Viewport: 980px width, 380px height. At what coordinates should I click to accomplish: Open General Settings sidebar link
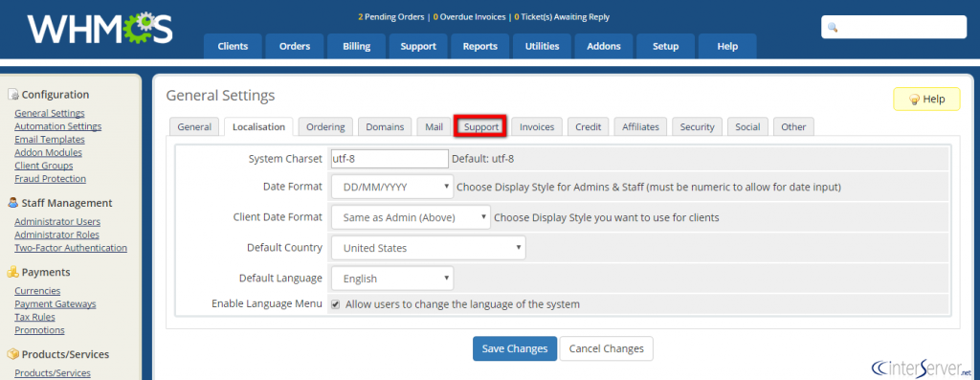click(x=50, y=113)
